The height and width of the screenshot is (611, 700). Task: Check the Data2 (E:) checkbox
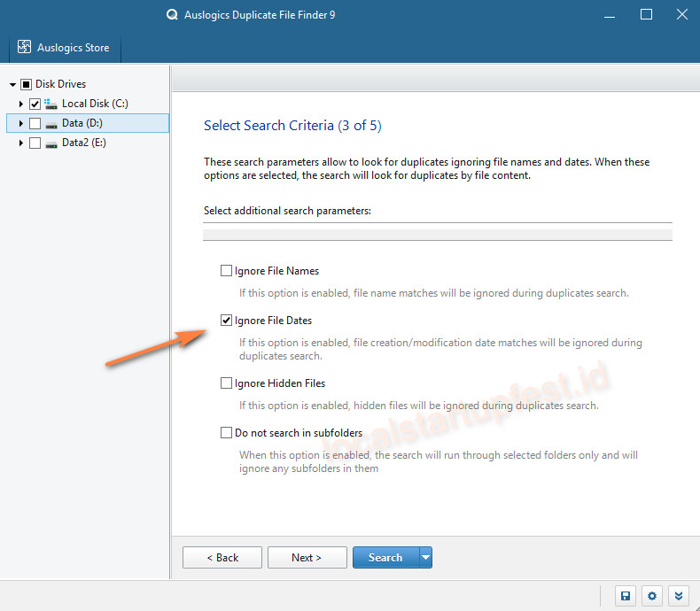[x=35, y=143]
